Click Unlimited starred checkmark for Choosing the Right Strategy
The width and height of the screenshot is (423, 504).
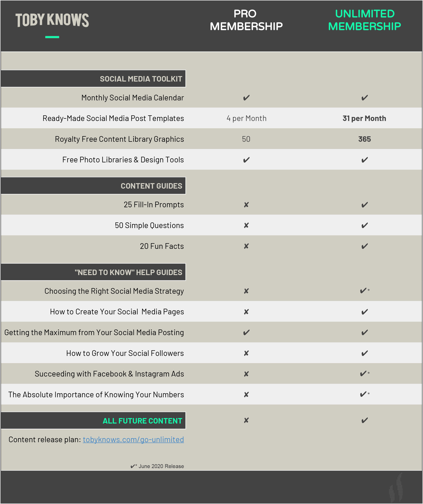(364, 291)
